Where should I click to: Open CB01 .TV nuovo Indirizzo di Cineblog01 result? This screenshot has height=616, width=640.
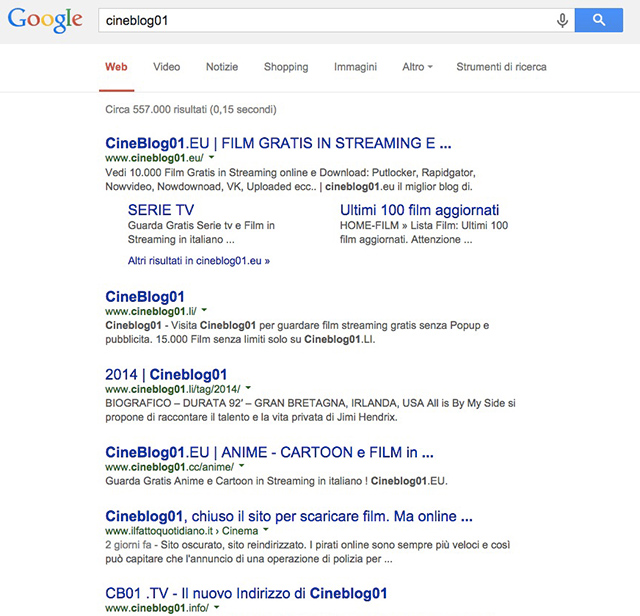coord(246,594)
